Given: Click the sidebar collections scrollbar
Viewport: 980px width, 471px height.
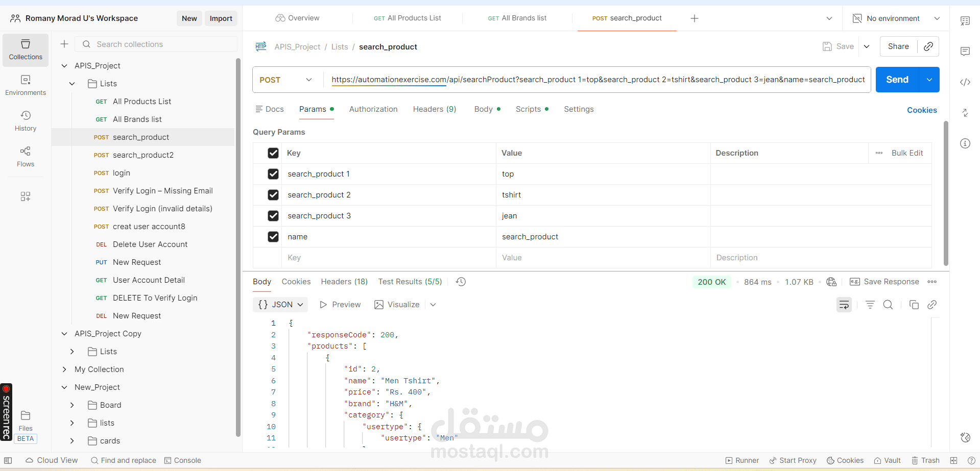Looking at the screenshot, I should (238, 247).
